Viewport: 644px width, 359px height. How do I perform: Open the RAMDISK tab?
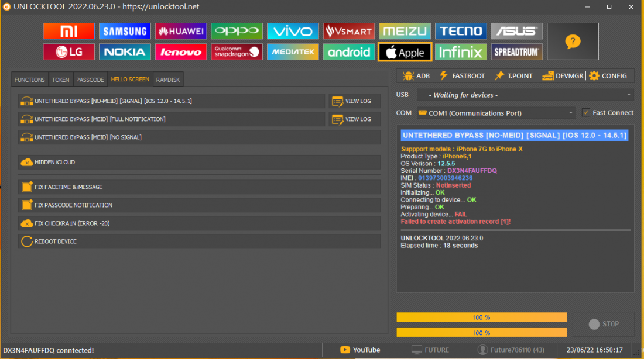point(168,80)
